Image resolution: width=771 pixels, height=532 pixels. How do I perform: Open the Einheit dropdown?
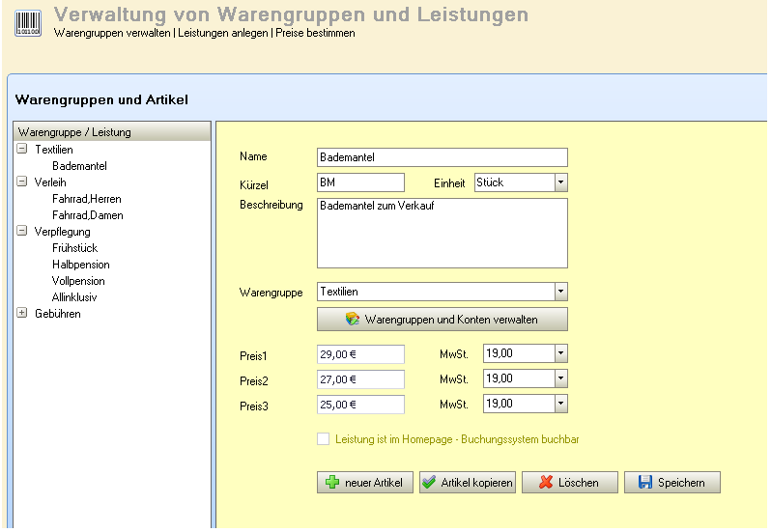click(x=560, y=182)
